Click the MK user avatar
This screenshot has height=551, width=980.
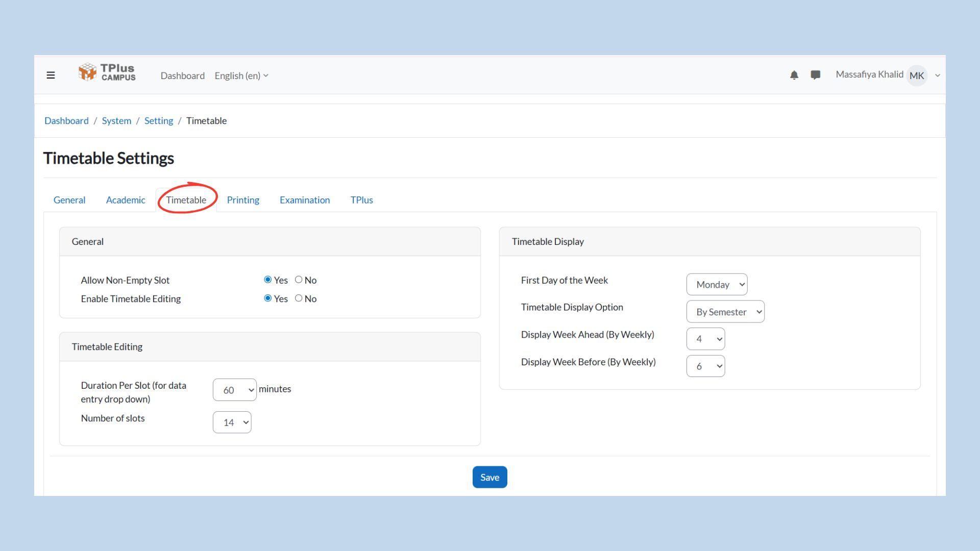(917, 76)
